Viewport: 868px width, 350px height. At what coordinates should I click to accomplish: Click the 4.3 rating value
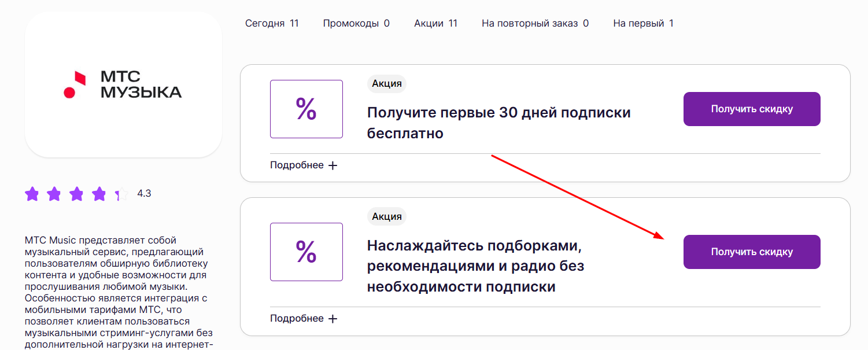pyautogui.click(x=144, y=193)
